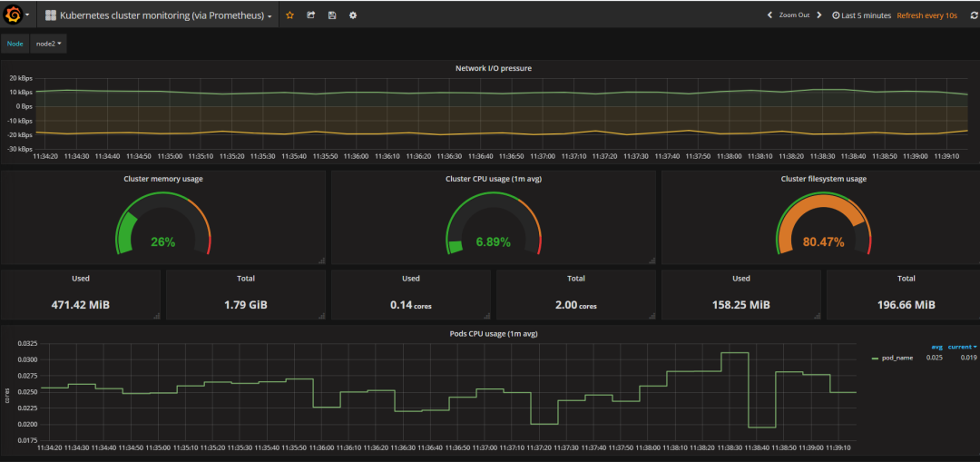Click the 158.25 MiB filesystem used value
The image size is (980, 462).
coord(740,305)
